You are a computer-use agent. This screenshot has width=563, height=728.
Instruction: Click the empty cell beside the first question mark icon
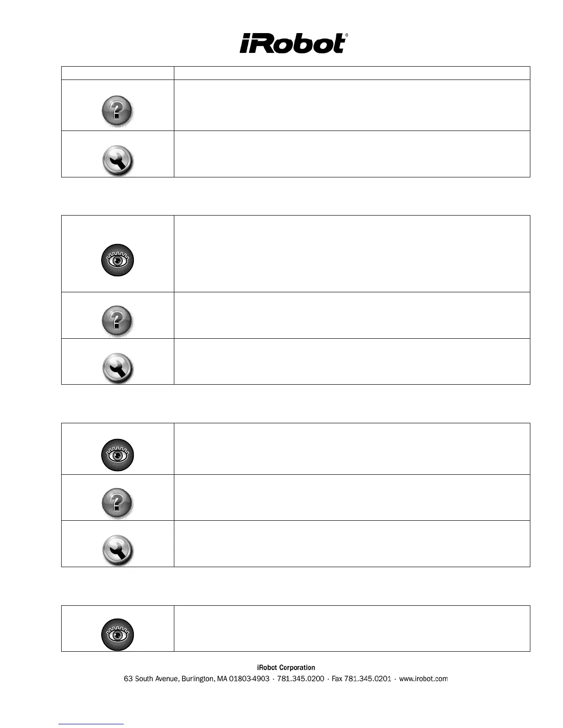(352, 105)
